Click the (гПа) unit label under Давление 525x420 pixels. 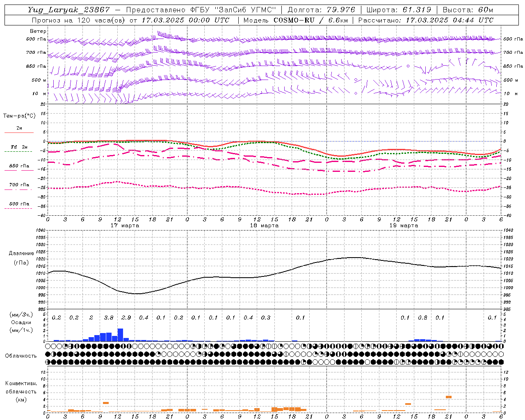pyautogui.click(x=21, y=262)
